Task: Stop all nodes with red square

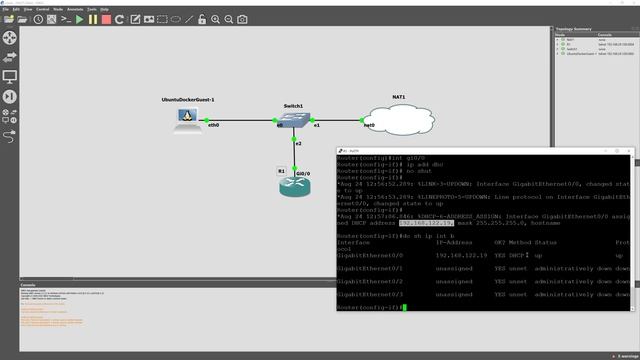Action: (106, 19)
